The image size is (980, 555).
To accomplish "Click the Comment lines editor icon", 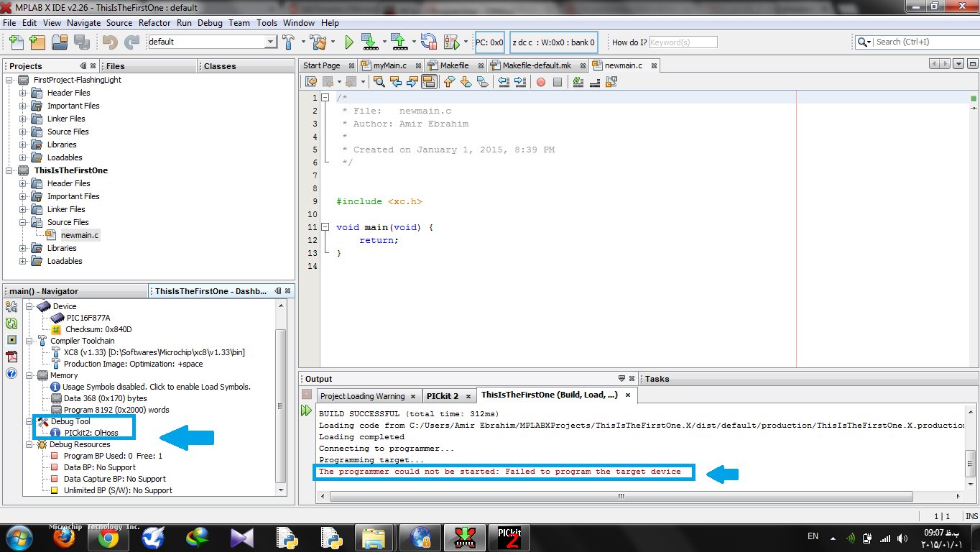I will tap(578, 82).
